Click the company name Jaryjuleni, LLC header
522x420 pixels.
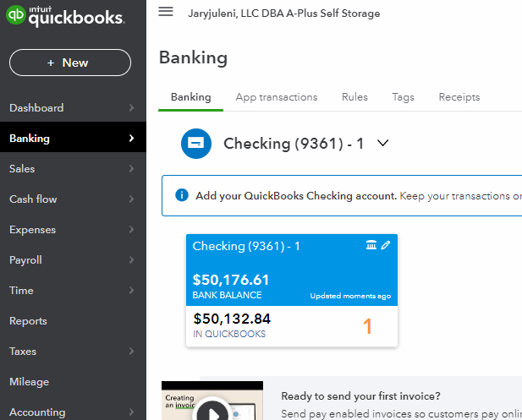[284, 14]
